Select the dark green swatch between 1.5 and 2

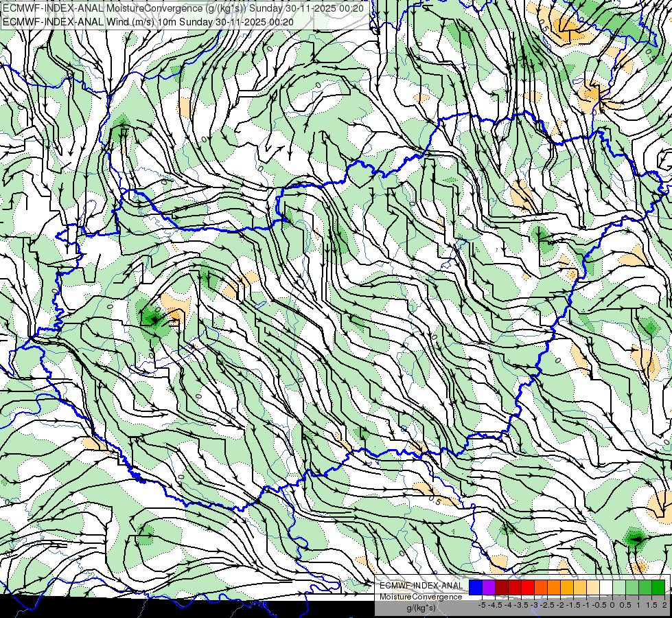coord(658,587)
